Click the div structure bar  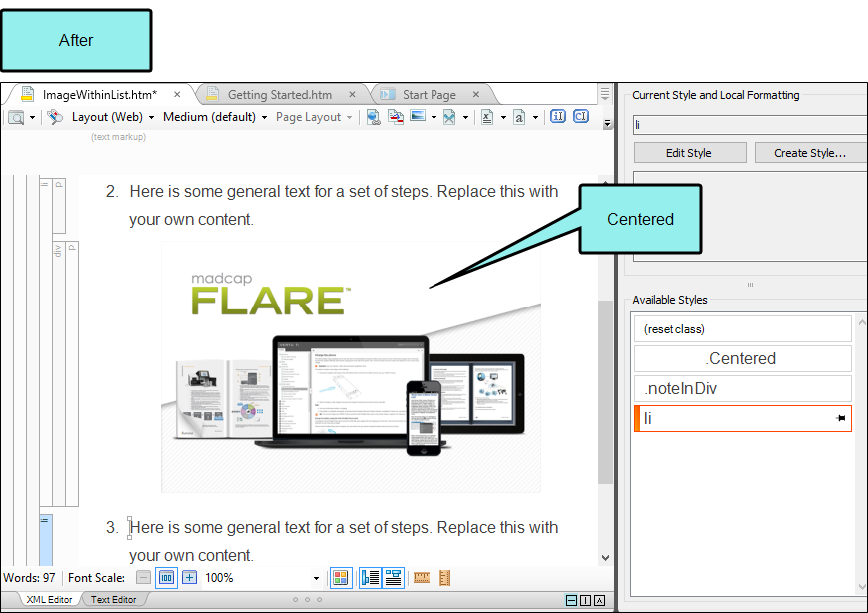(58, 373)
